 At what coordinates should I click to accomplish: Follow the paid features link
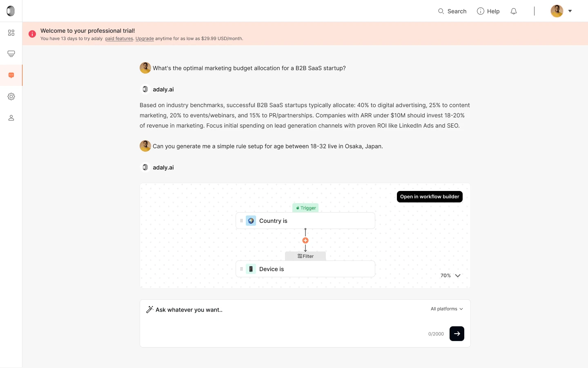click(119, 39)
